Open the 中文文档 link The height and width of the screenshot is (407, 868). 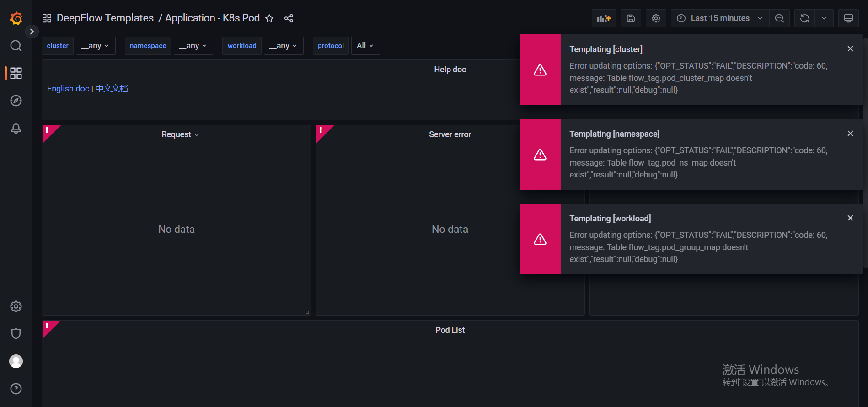[112, 89]
